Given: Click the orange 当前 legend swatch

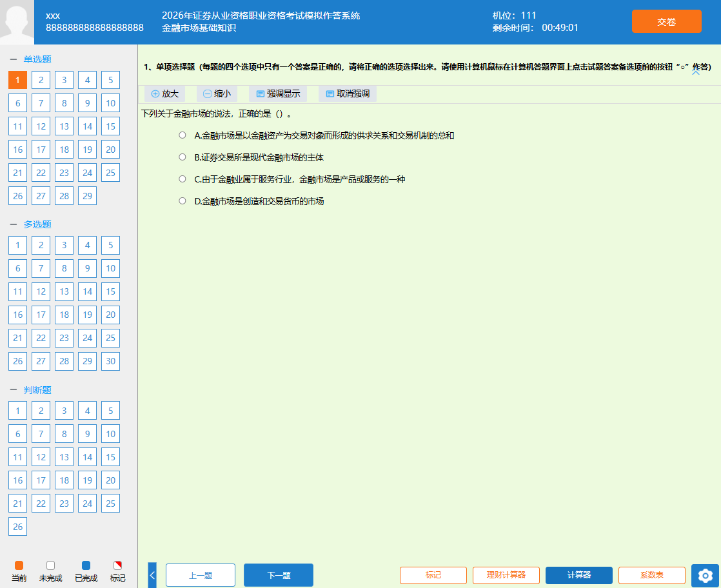Looking at the screenshot, I should [x=19, y=565].
